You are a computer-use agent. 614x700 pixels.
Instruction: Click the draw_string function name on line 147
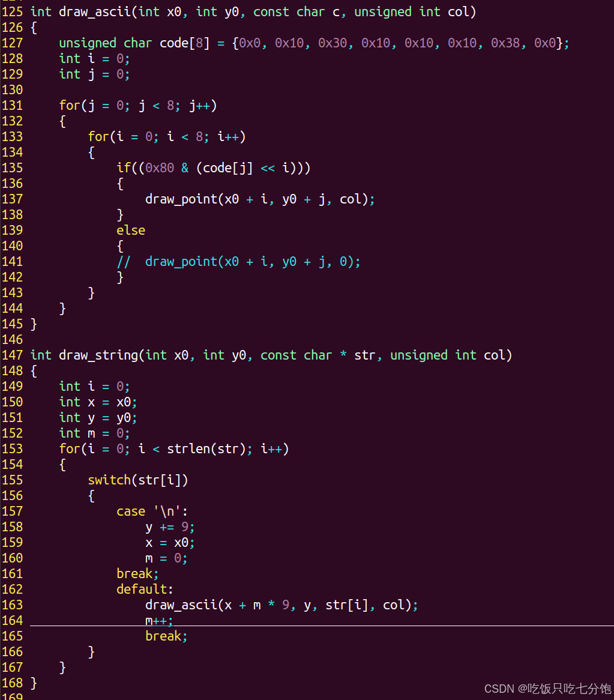click(98, 355)
